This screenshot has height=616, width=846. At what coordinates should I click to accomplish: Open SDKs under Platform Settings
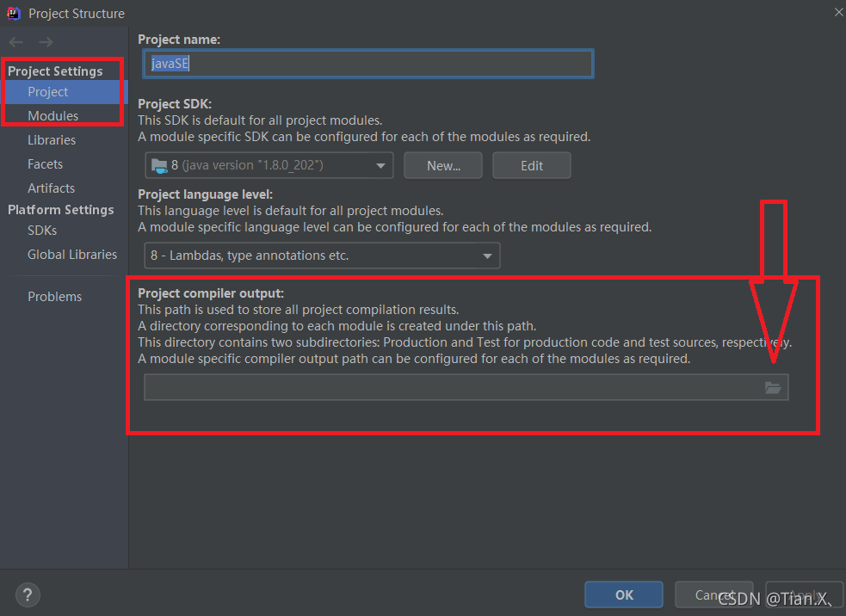42,231
